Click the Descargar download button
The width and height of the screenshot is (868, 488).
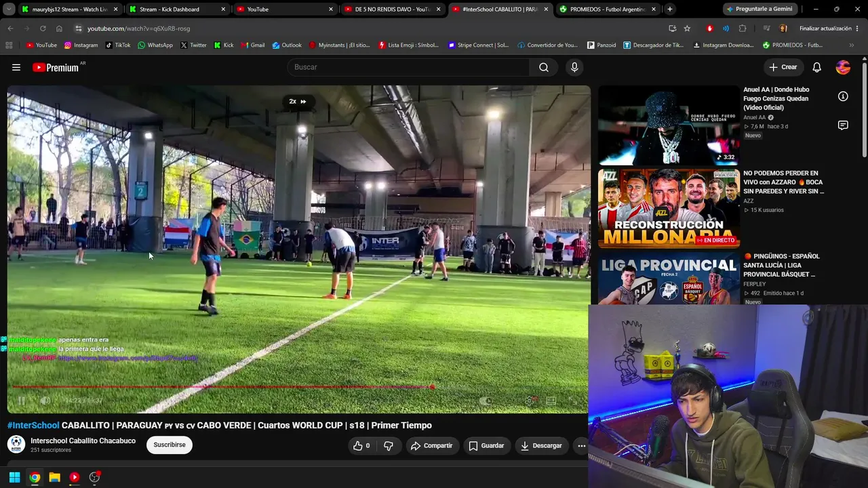coord(541,445)
